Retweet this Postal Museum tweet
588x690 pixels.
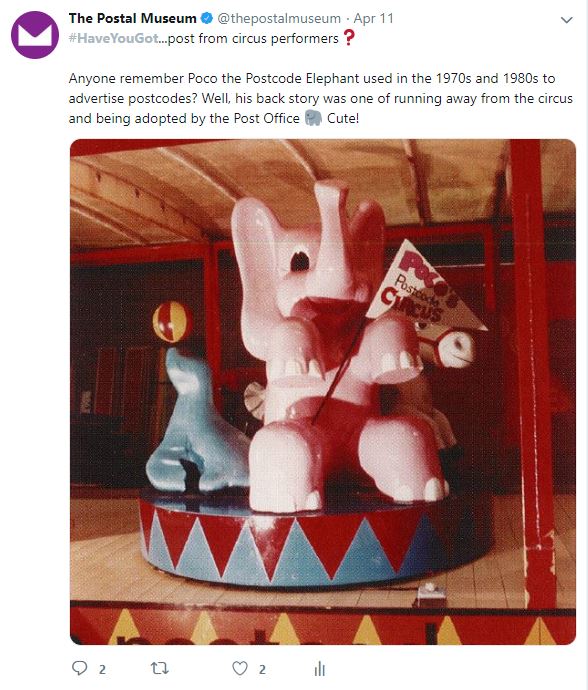click(x=159, y=668)
